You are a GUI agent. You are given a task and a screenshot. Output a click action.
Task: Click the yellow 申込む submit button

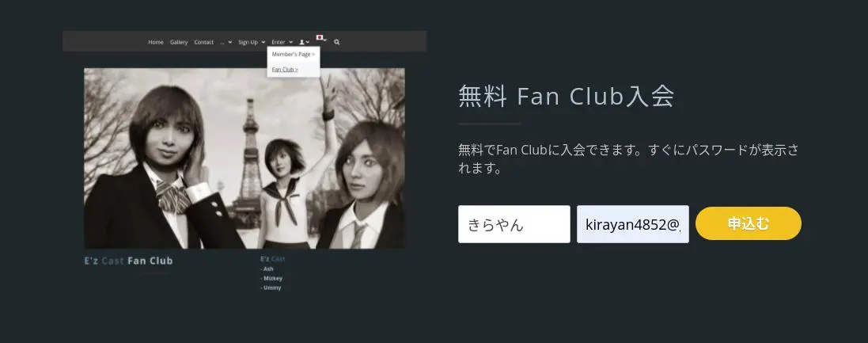pos(748,223)
